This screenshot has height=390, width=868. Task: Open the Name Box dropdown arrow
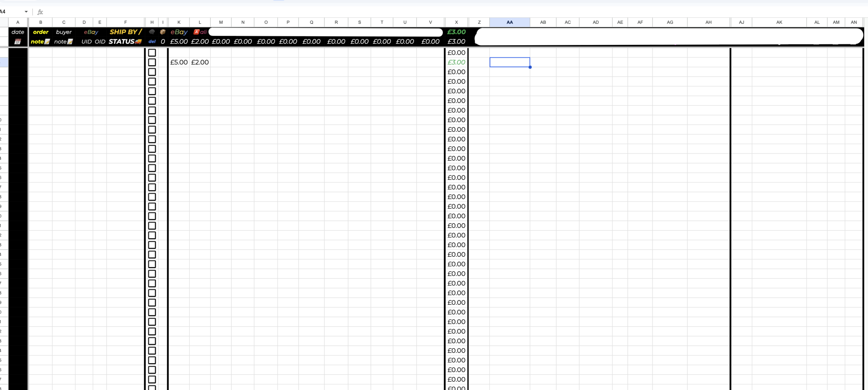pyautogui.click(x=26, y=12)
